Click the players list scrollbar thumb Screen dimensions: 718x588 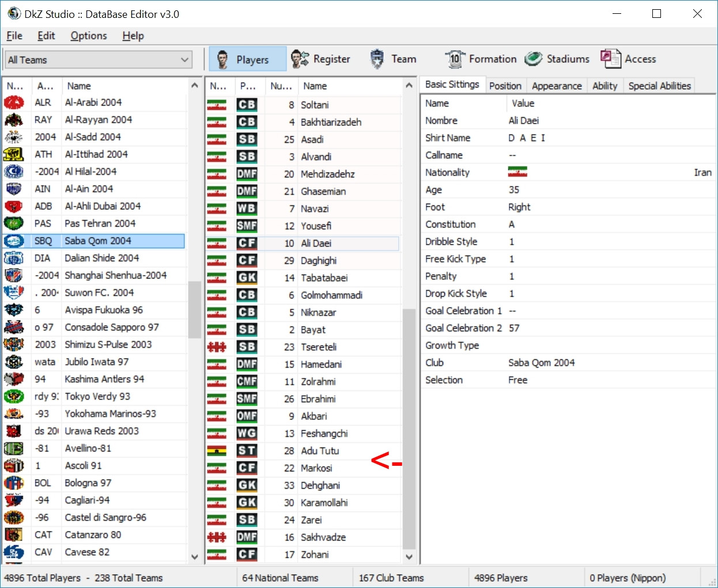tap(409, 429)
